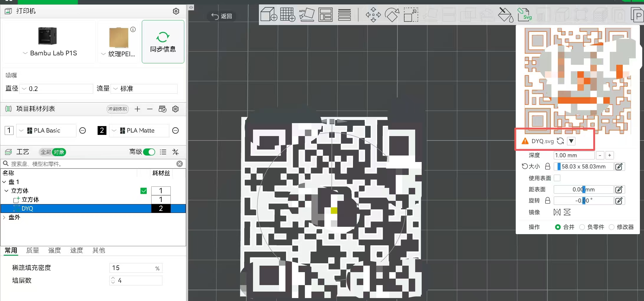Enable the 使用表面 checkbox
The image size is (644, 301).
557,178
